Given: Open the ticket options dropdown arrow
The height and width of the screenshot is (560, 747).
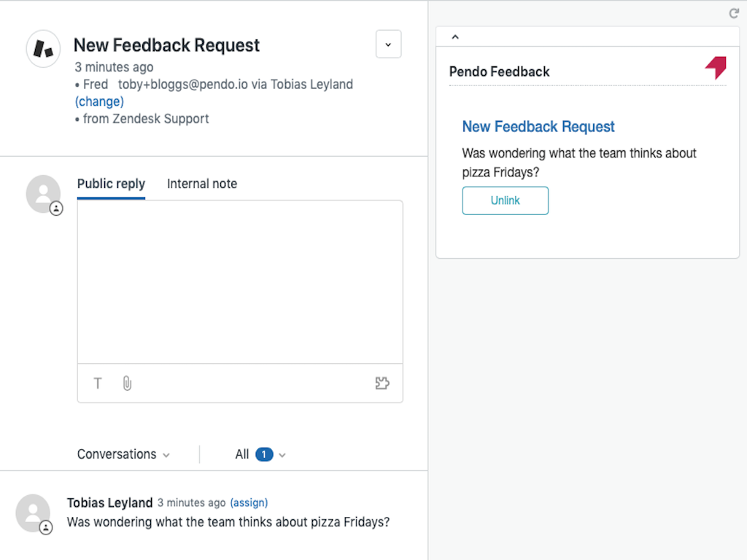Looking at the screenshot, I should 388,44.
